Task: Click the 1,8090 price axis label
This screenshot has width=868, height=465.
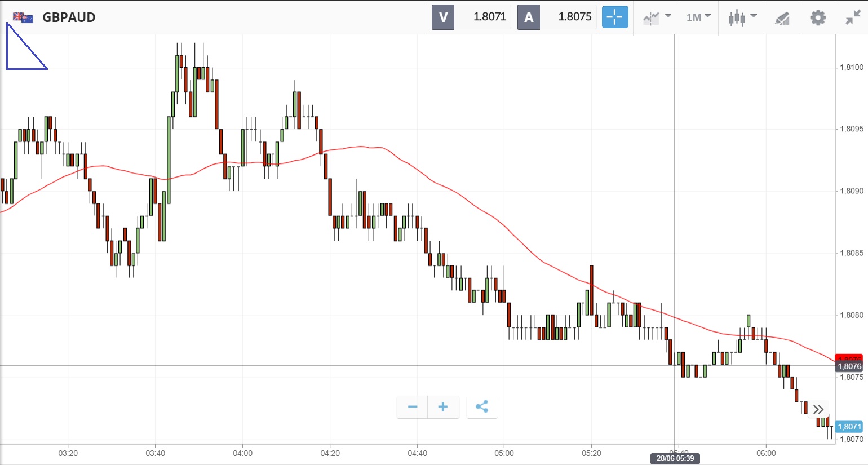Action: click(852, 191)
